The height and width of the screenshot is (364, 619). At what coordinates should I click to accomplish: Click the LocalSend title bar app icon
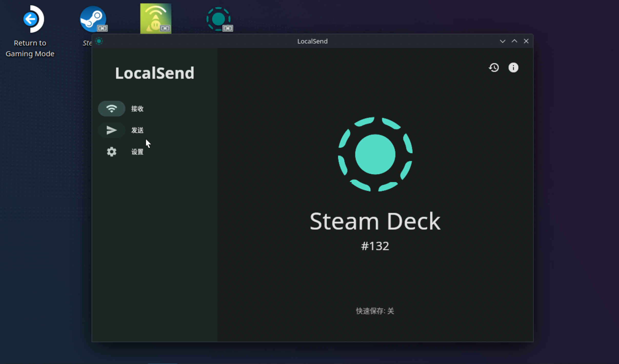(99, 41)
